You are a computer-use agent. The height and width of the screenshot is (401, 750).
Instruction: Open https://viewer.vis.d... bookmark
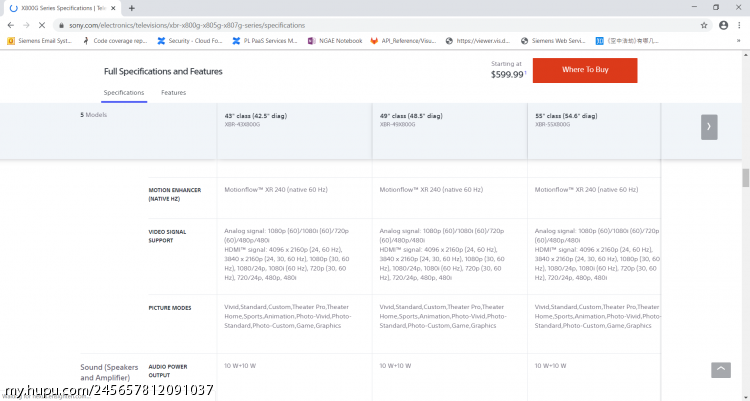(478, 41)
